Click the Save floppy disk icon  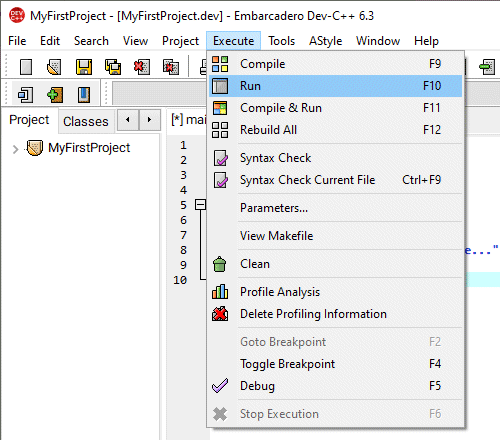[84, 67]
